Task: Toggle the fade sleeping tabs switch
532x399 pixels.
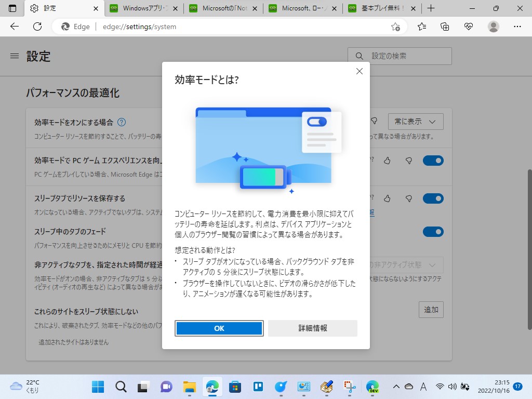Action: coord(433,232)
